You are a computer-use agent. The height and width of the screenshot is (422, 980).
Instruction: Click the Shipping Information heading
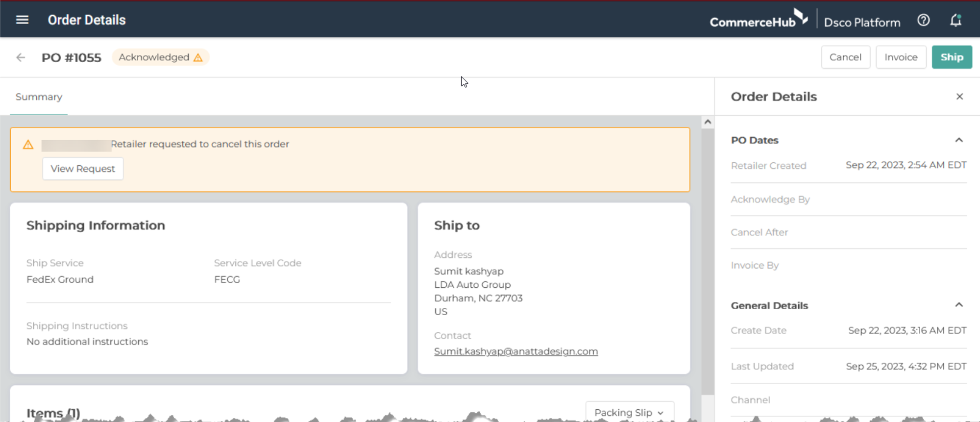pyautogui.click(x=96, y=225)
